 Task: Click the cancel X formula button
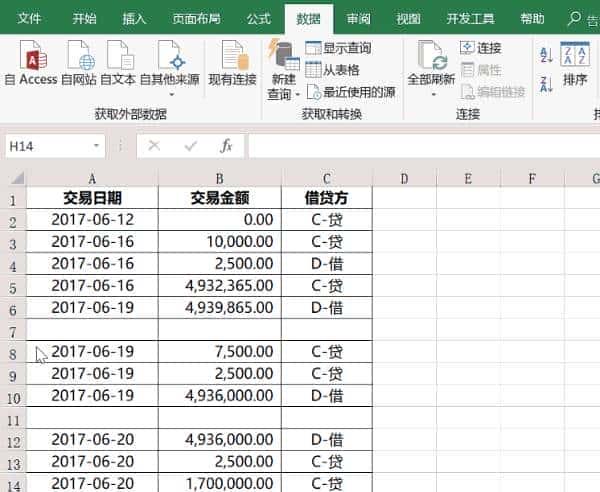click(154, 146)
